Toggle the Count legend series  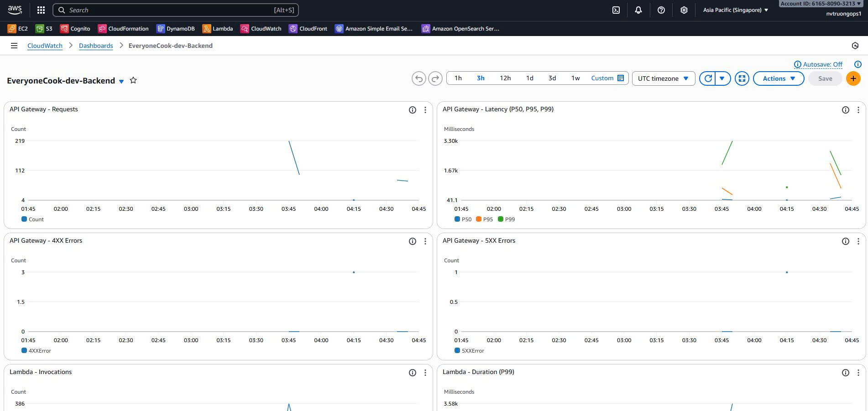(x=32, y=219)
